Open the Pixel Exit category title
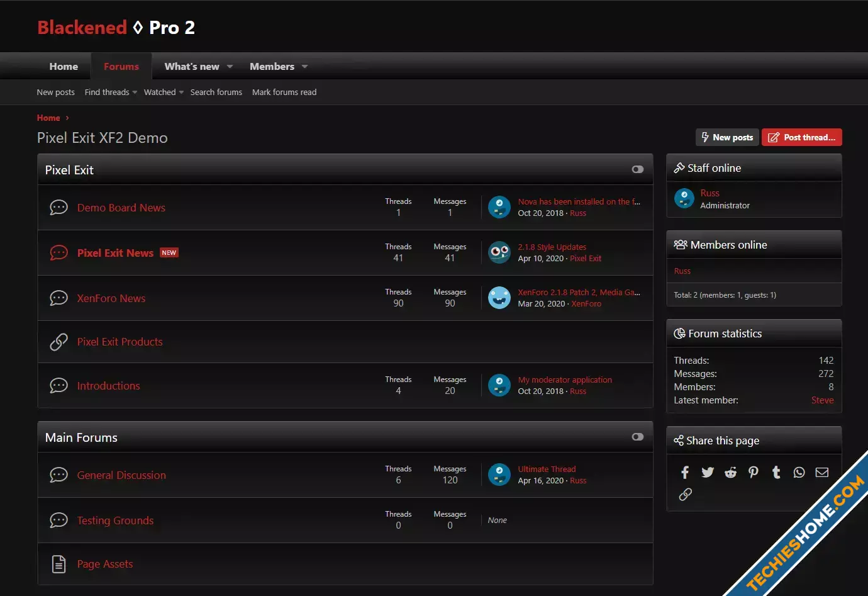The image size is (868, 596). pos(69,170)
